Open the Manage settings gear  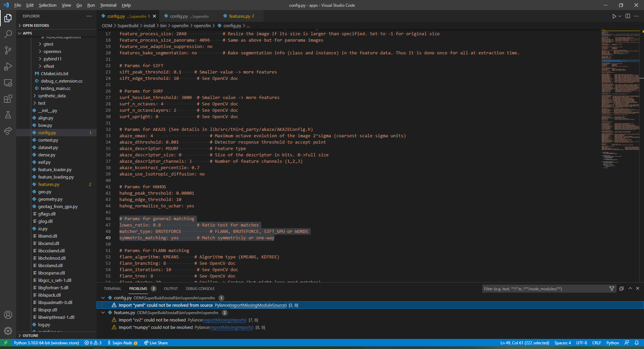pos(8,331)
